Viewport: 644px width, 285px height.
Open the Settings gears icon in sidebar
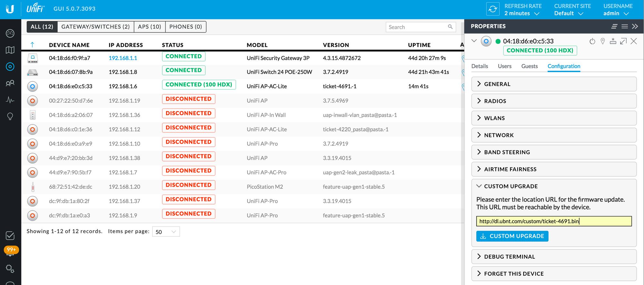[10, 269]
